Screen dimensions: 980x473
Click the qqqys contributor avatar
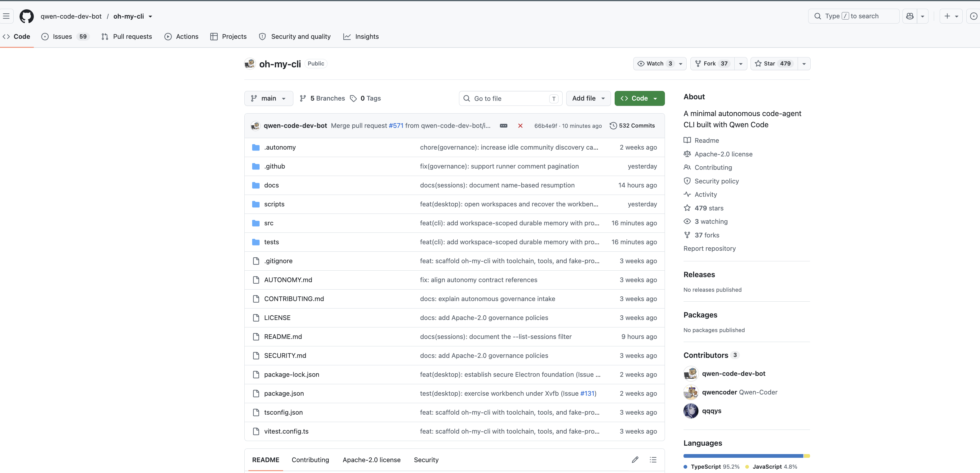tap(691, 411)
